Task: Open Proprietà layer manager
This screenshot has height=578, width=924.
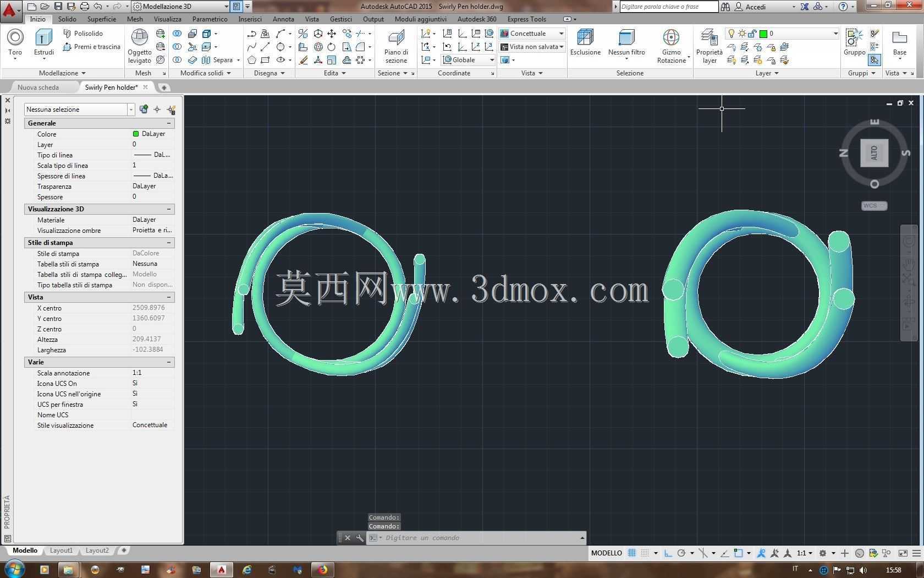Action: 710,46
